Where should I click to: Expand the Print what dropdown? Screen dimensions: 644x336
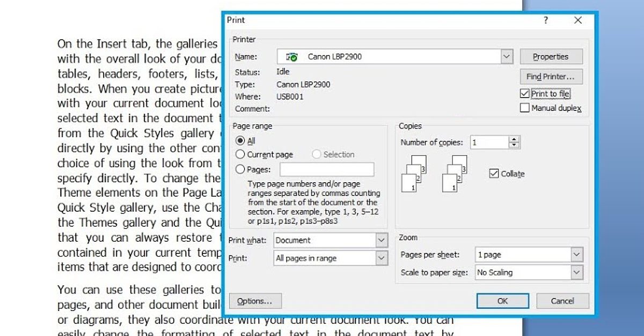click(381, 240)
